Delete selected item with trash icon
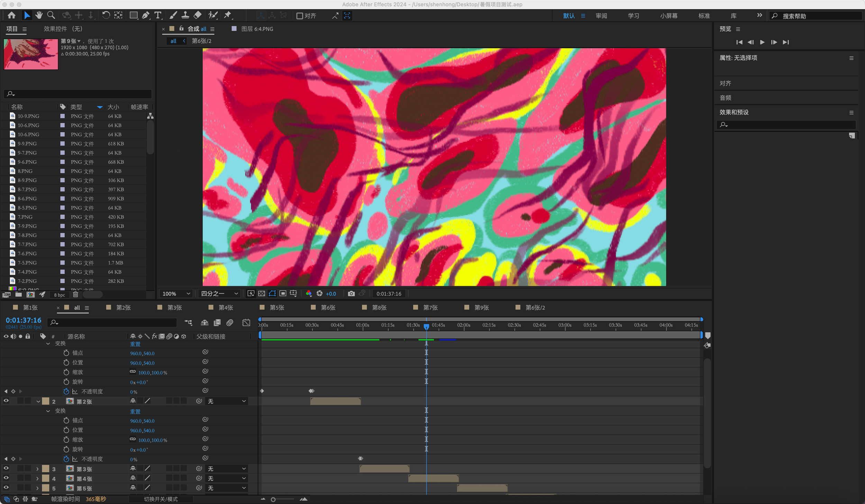 (x=75, y=295)
